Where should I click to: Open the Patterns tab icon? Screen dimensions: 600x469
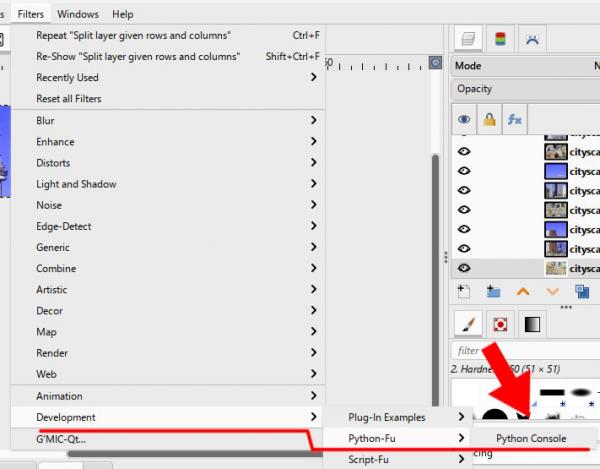pyautogui.click(x=500, y=324)
